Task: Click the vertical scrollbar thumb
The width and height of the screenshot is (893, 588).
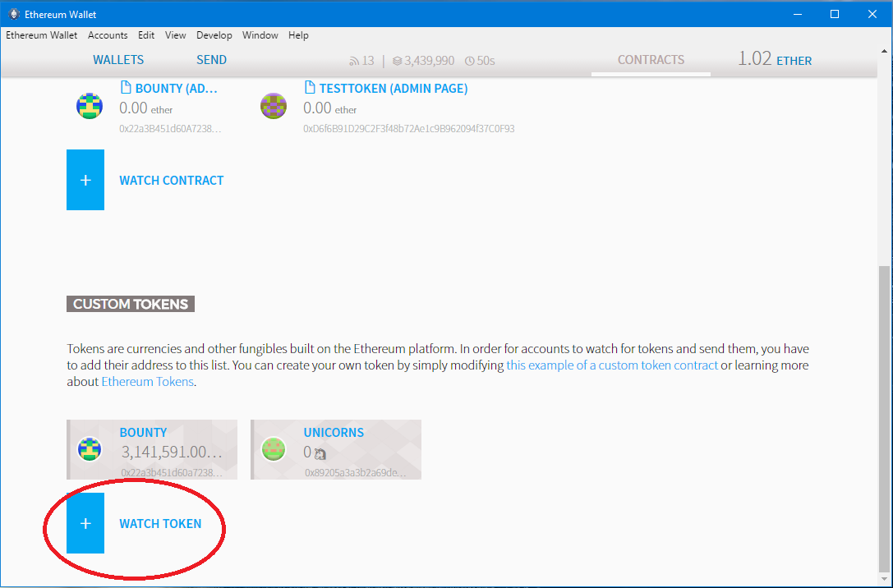Action: [x=884, y=418]
